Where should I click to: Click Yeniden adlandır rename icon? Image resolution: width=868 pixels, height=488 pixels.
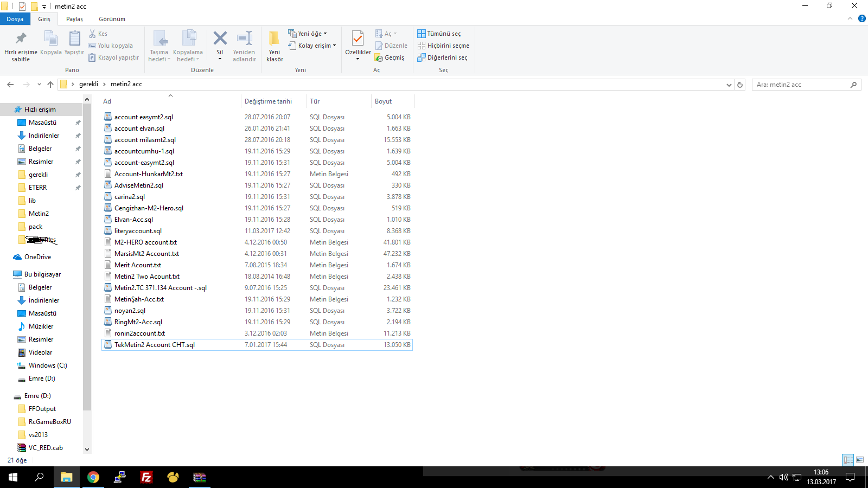click(x=244, y=46)
